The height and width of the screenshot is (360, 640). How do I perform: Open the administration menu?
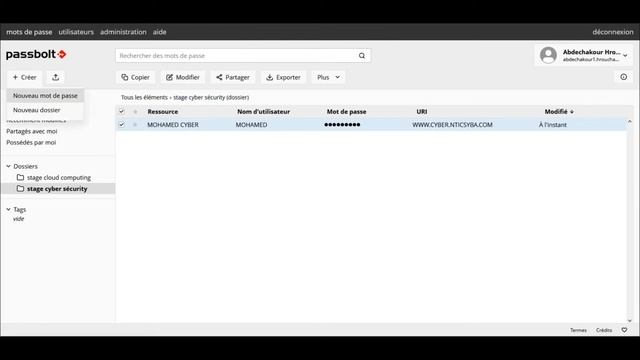pyautogui.click(x=123, y=32)
